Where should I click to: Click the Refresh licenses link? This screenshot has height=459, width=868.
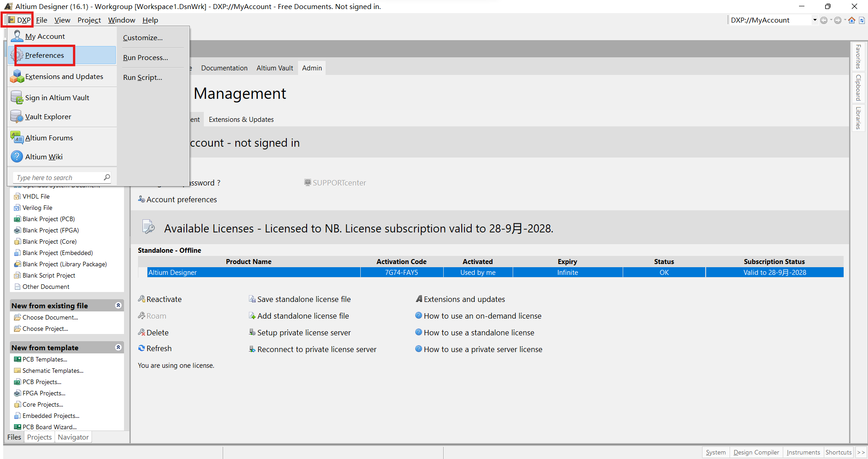[155, 348]
